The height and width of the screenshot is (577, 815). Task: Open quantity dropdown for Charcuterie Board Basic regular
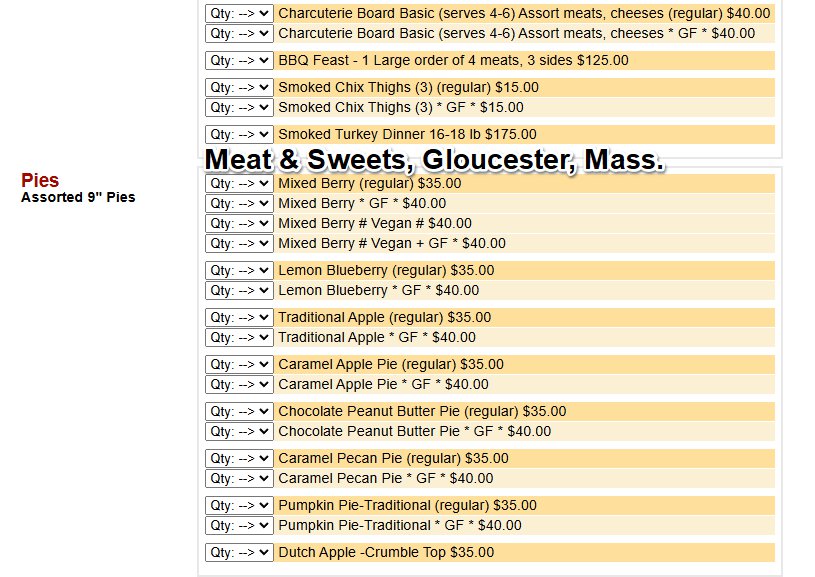point(239,14)
